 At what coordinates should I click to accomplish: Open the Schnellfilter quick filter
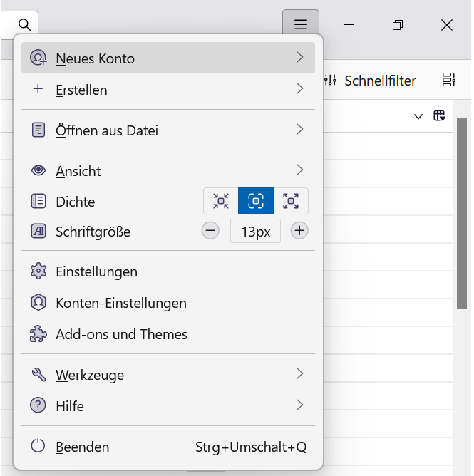(371, 81)
